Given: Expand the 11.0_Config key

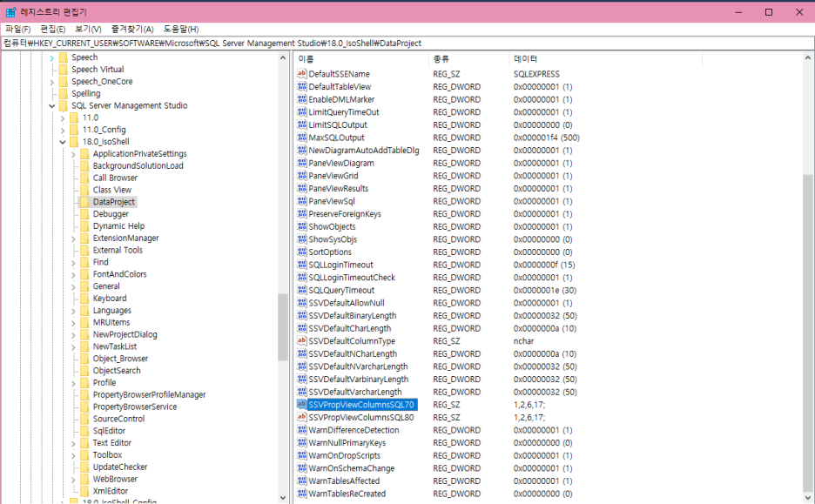Looking at the screenshot, I should tap(63, 130).
